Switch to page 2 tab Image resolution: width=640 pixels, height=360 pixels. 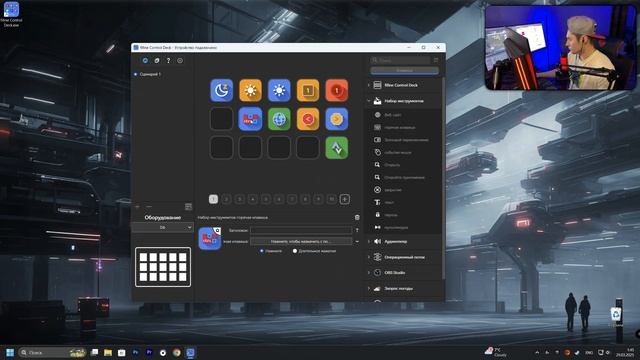tap(226, 199)
